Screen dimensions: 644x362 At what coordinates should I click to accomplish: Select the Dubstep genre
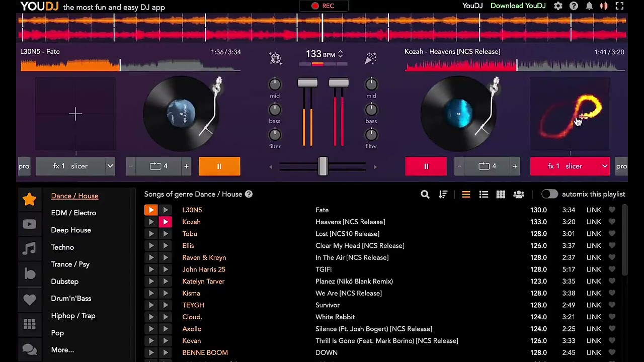(x=64, y=282)
